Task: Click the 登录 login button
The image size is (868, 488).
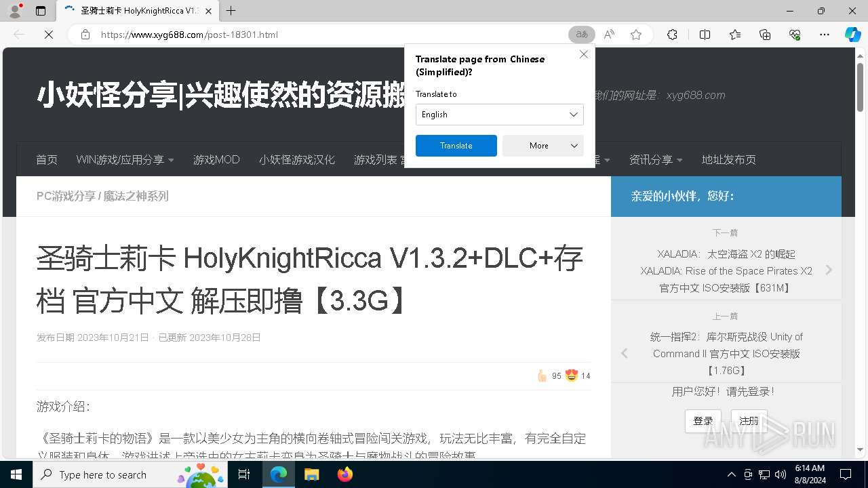Action: tap(703, 421)
